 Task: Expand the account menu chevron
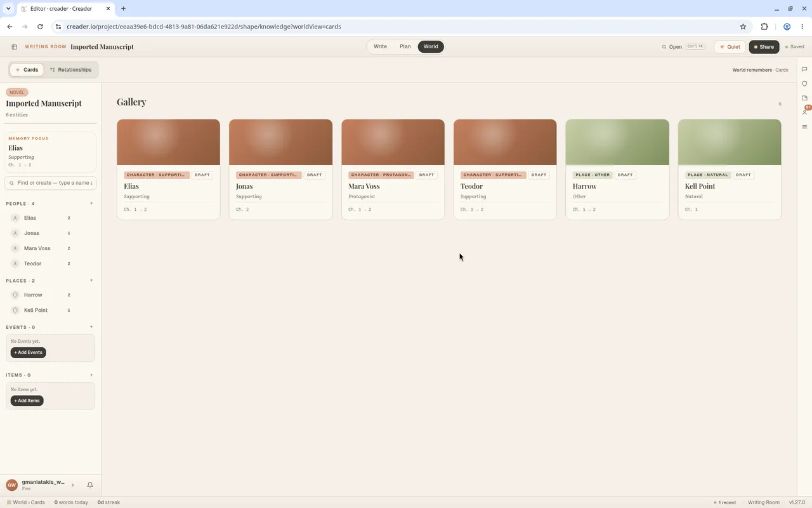72,485
